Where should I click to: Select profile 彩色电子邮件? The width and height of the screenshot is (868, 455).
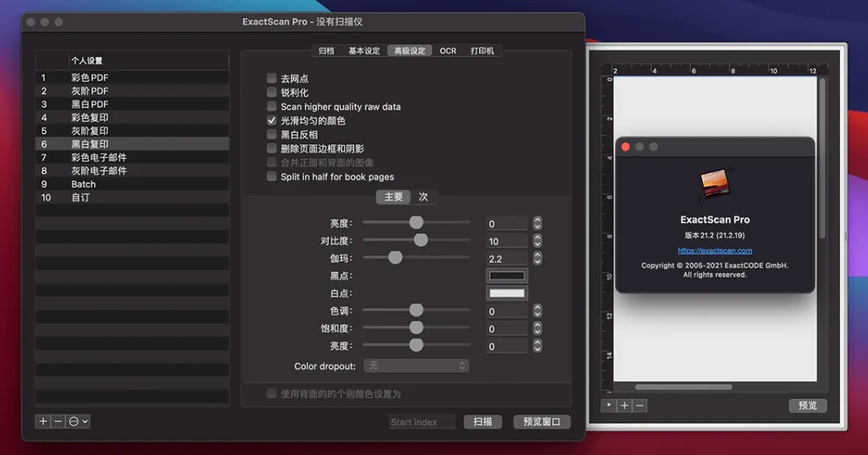pyautogui.click(x=132, y=157)
